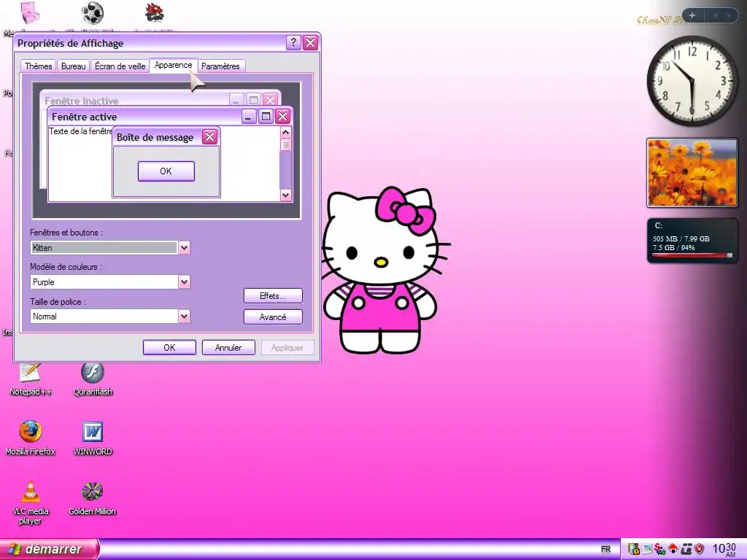This screenshot has width=747, height=560.
Task: Switch to the Bureau tab
Action: (x=74, y=66)
